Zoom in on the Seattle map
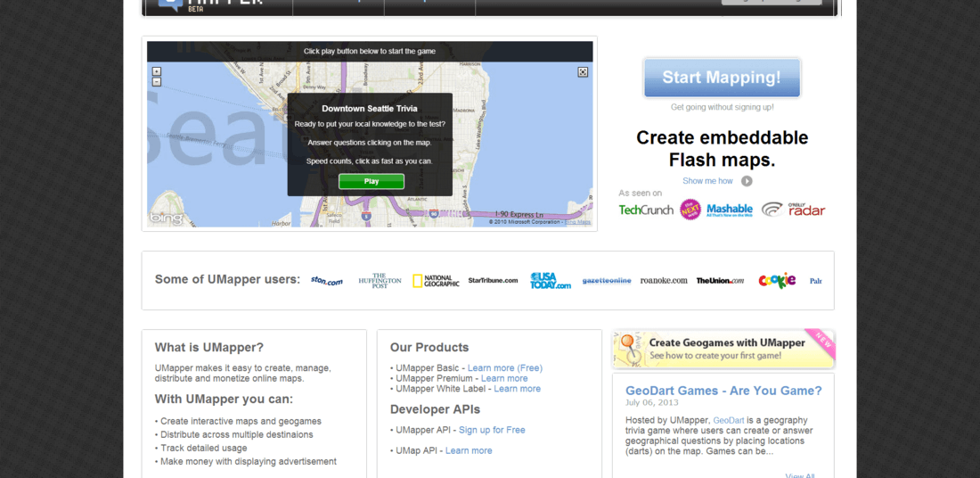 (x=157, y=72)
